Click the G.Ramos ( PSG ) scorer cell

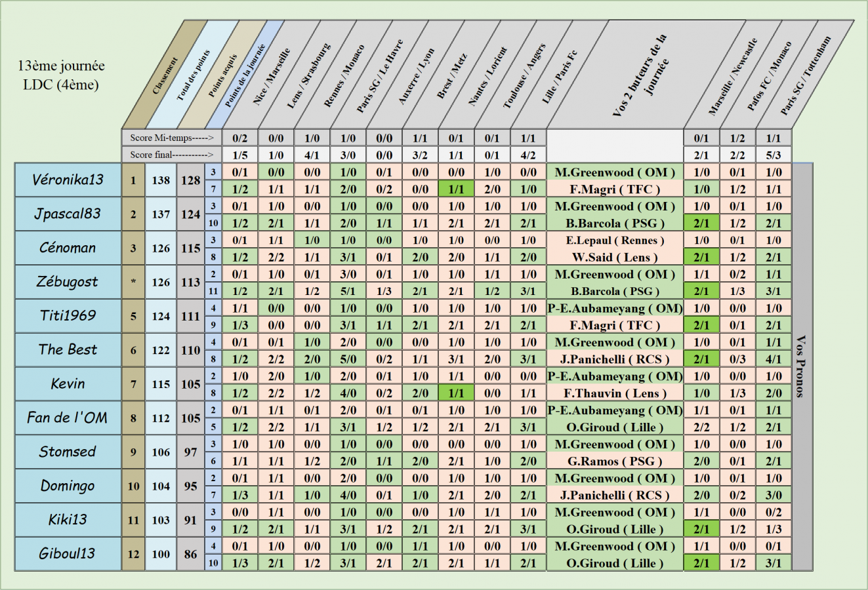point(615,462)
